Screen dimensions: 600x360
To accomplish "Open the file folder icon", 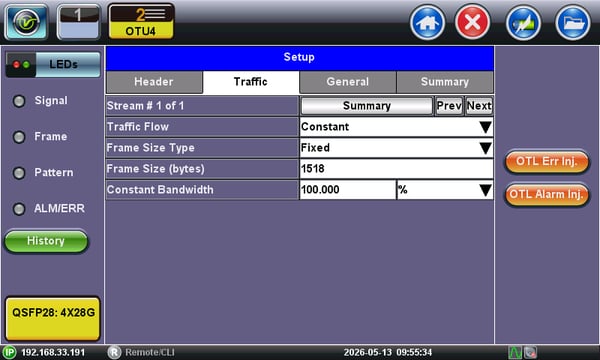I will click(x=573, y=23).
